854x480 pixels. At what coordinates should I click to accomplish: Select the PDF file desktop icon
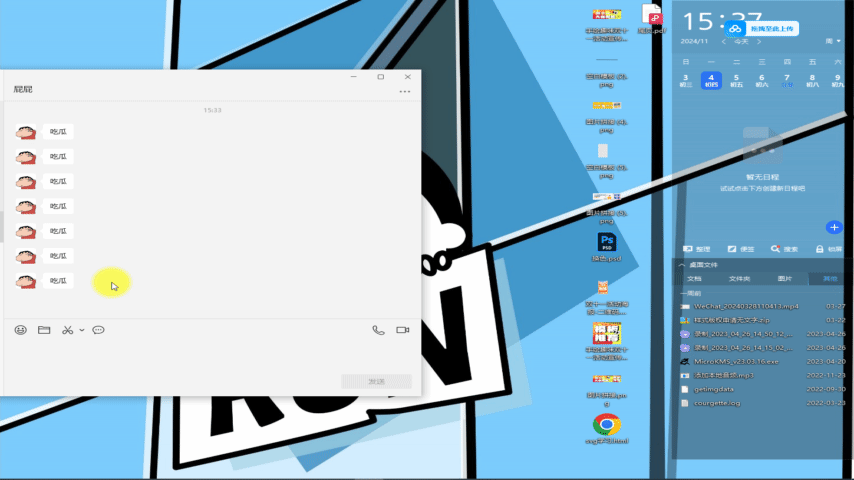click(x=652, y=19)
